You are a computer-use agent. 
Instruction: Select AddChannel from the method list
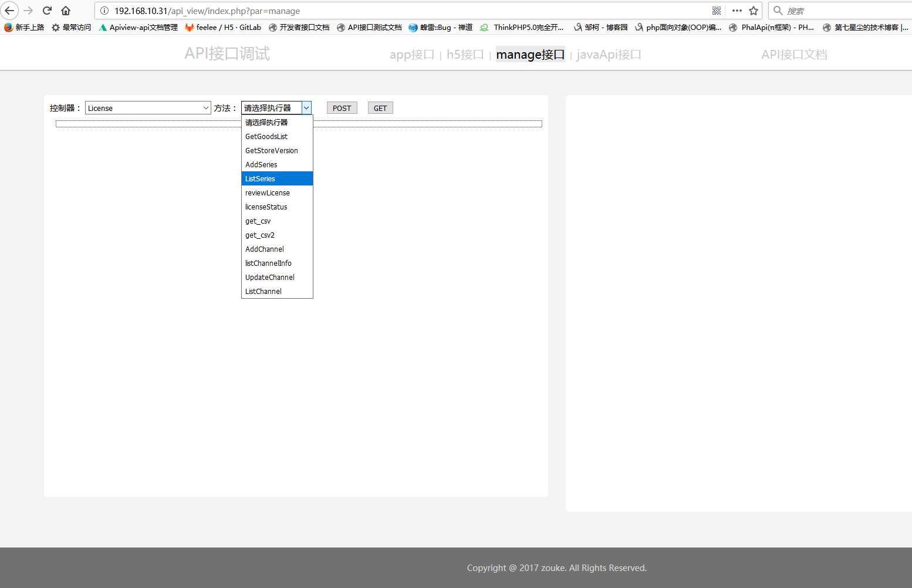pyautogui.click(x=277, y=249)
